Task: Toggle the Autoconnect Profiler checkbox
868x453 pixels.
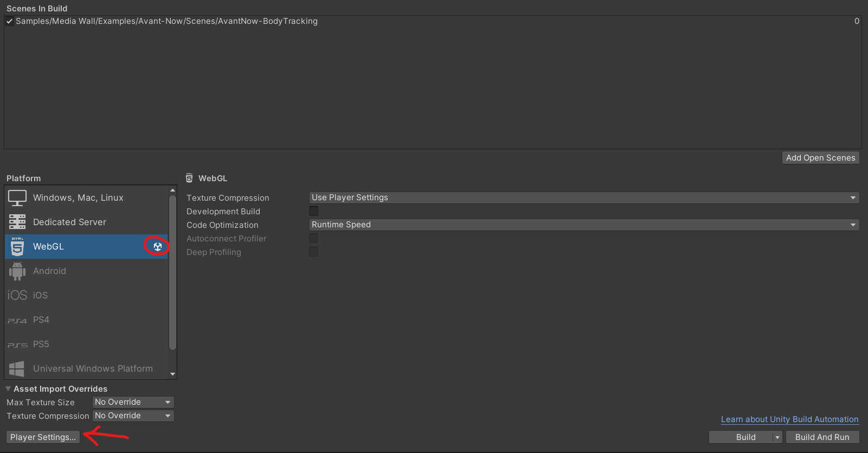Action: (314, 238)
